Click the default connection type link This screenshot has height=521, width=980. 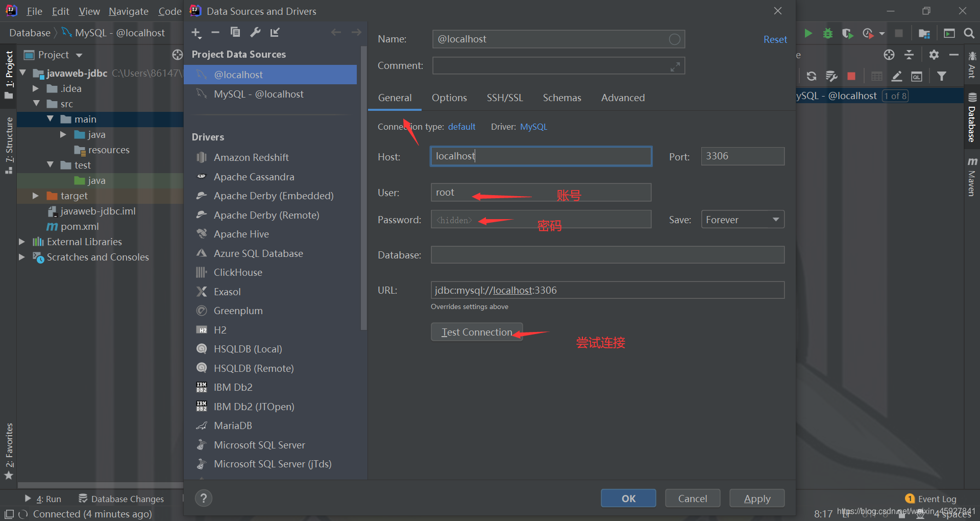461,127
